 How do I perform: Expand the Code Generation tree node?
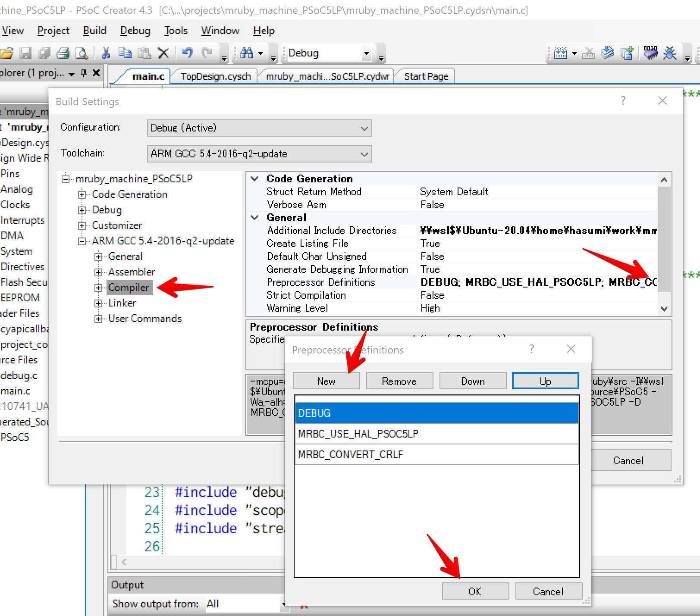pos(82,195)
